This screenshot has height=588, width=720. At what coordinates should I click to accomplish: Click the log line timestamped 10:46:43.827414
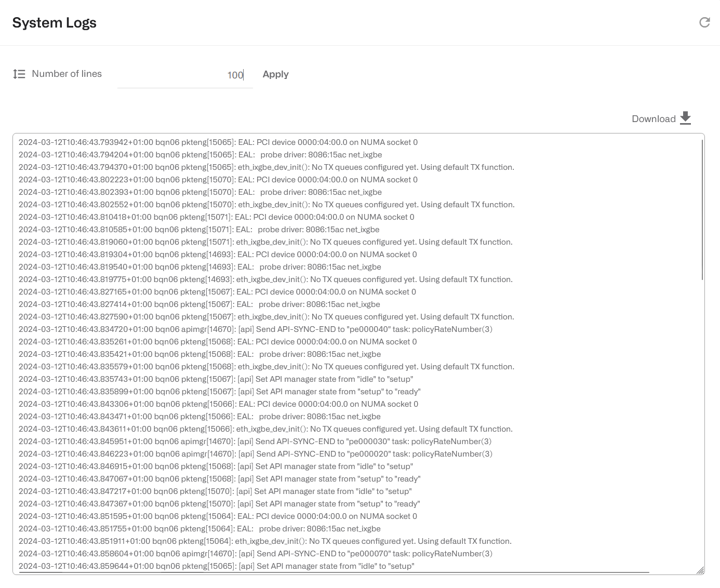[x=199, y=304]
